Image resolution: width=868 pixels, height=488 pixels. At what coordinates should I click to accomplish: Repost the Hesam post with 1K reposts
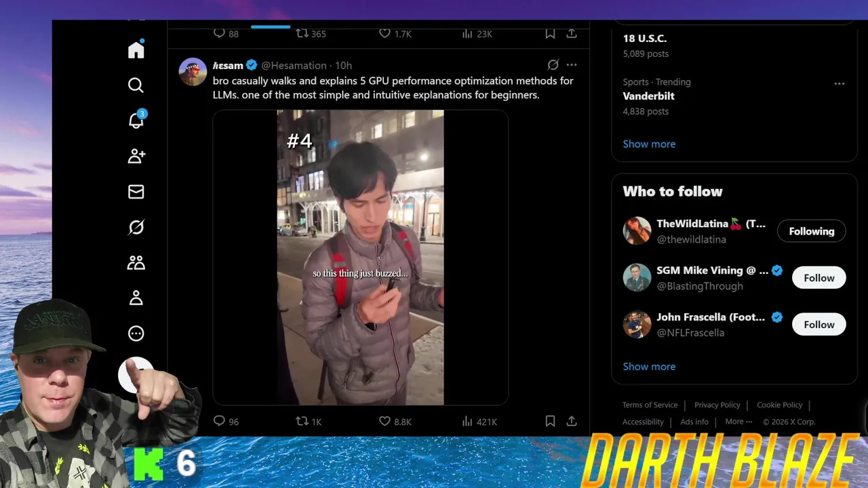(309, 422)
